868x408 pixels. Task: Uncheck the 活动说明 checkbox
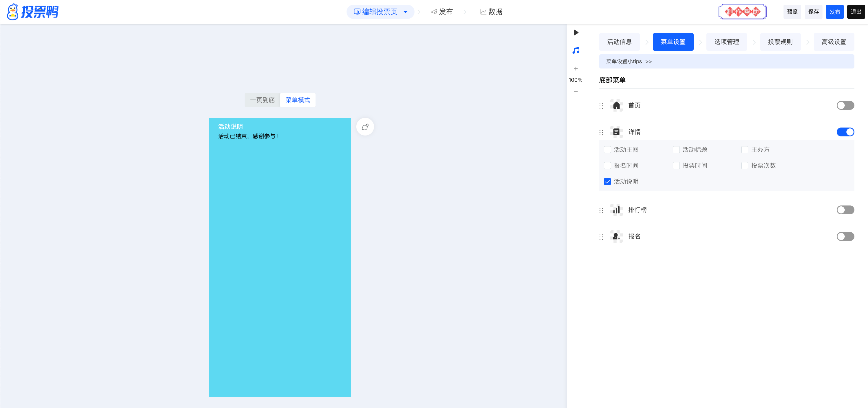(x=607, y=182)
